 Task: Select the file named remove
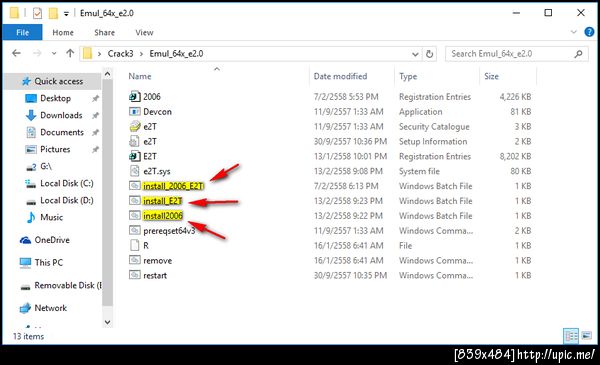pyautogui.click(x=157, y=261)
